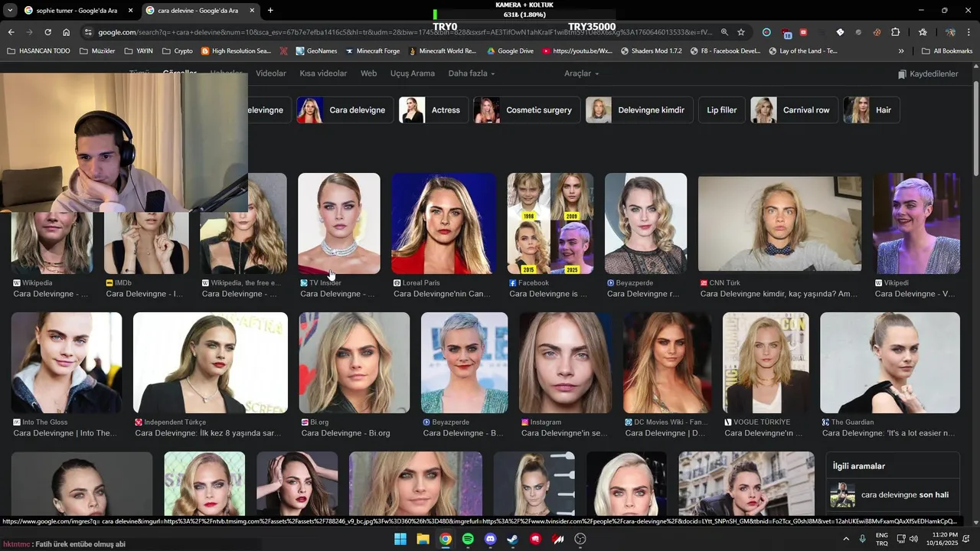Open the browser home page icon
The width and height of the screenshot is (980, 551).
(67, 32)
